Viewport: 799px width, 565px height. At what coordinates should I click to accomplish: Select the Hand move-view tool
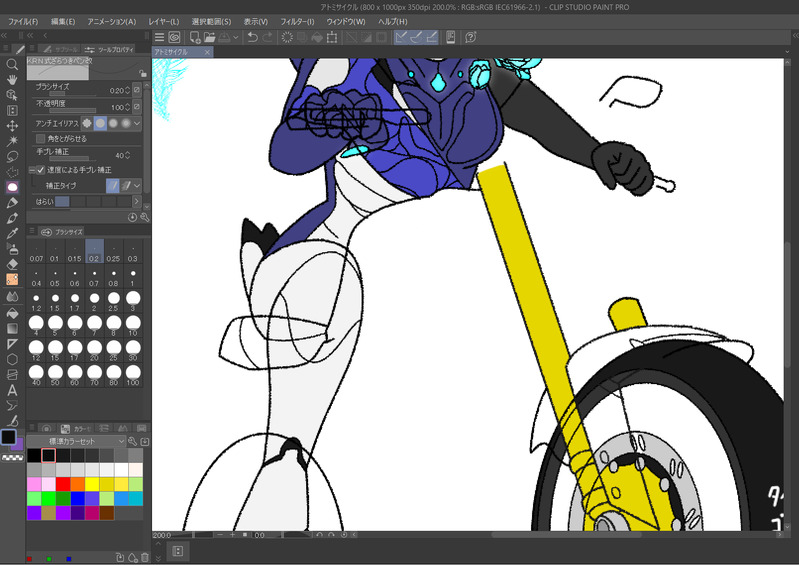point(12,79)
